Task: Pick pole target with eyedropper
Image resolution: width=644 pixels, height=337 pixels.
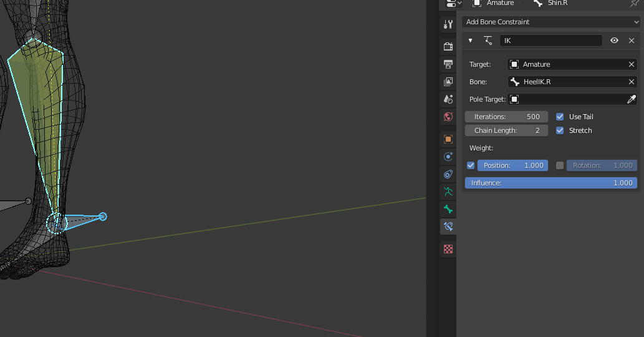Action: click(632, 99)
